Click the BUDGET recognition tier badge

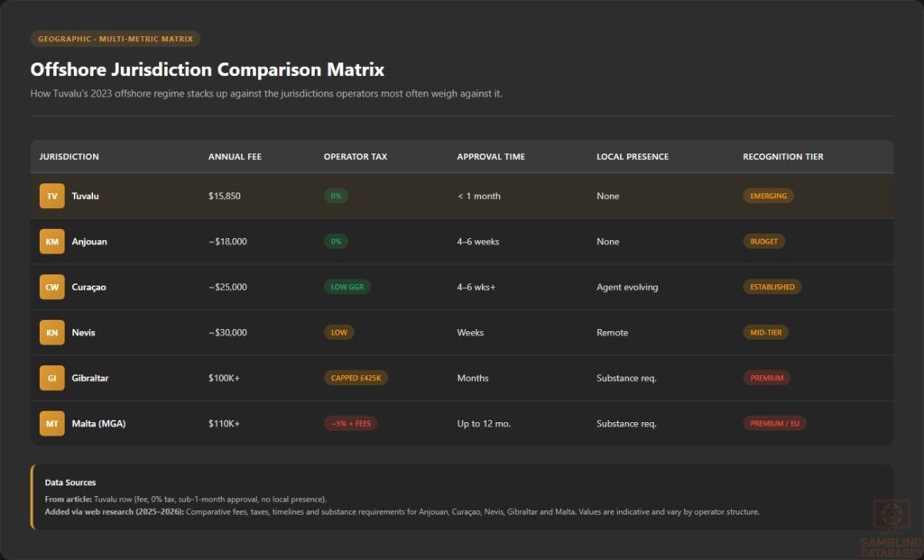(763, 242)
